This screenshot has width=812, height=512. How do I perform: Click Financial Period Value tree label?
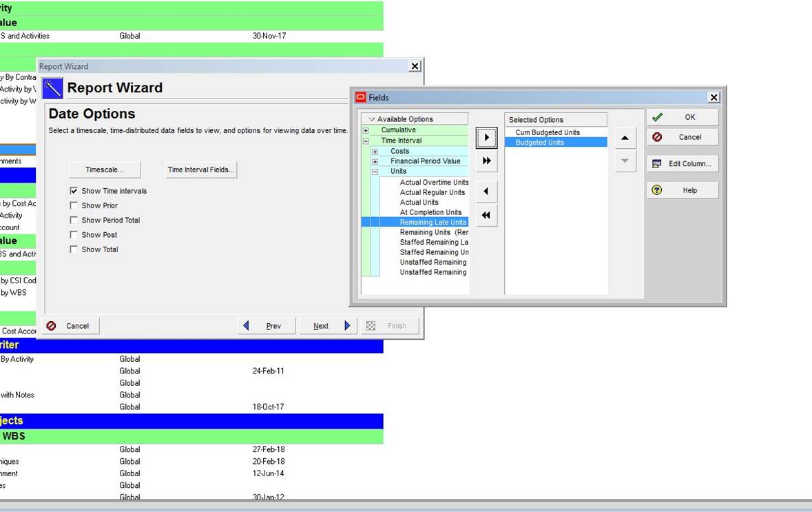click(425, 161)
